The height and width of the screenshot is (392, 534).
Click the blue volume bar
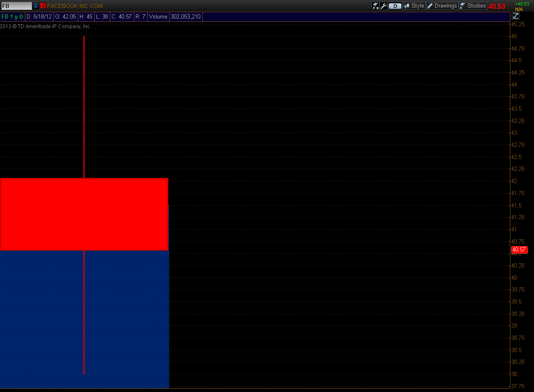(x=84, y=320)
